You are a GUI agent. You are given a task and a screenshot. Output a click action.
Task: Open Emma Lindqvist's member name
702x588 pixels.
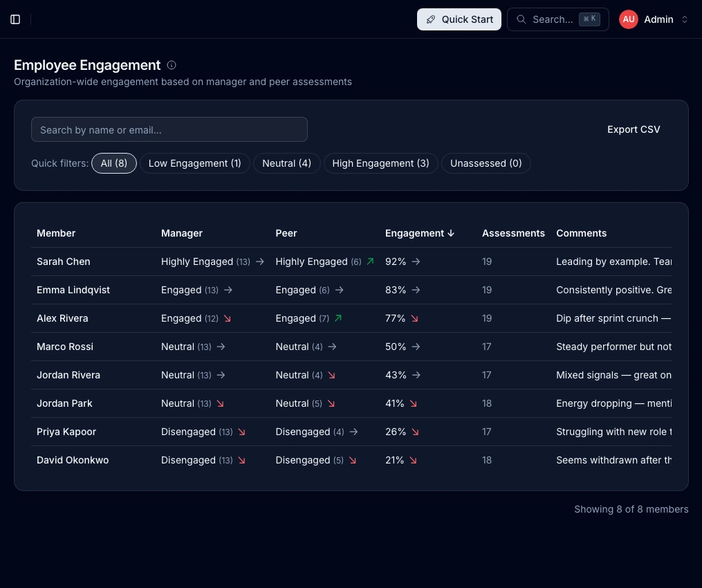[x=73, y=290]
